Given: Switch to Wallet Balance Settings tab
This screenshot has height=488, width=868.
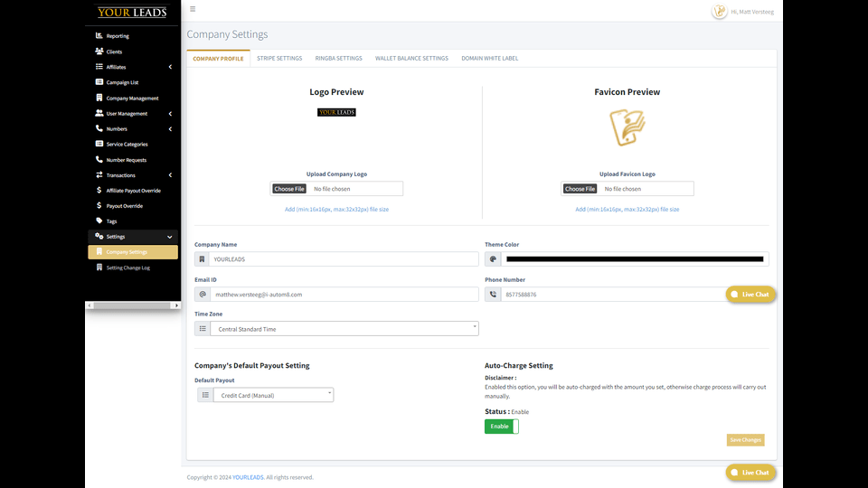Looking at the screenshot, I should 412,58.
